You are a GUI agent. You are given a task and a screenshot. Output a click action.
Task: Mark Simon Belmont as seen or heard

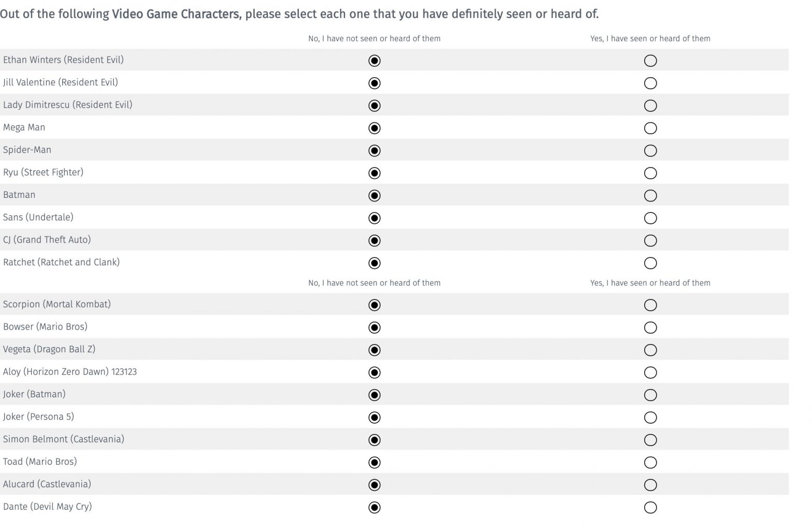pyautogui.click(x=650, y=440)
